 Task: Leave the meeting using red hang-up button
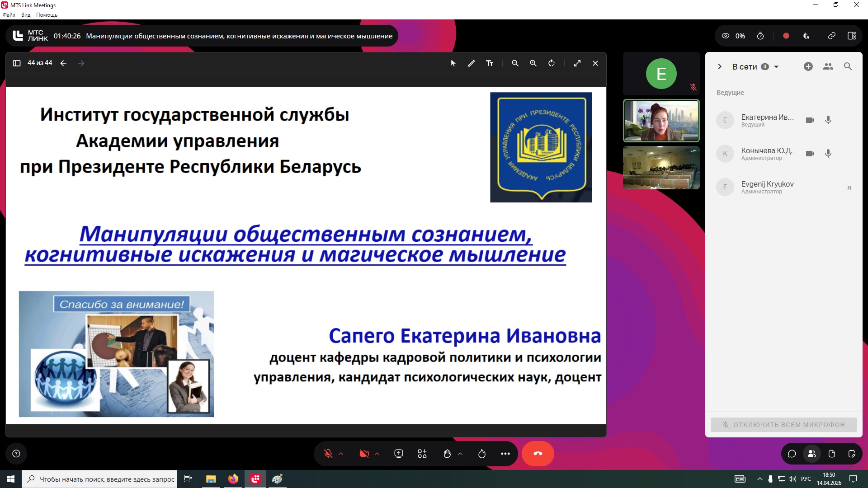(x=538, y=454)
